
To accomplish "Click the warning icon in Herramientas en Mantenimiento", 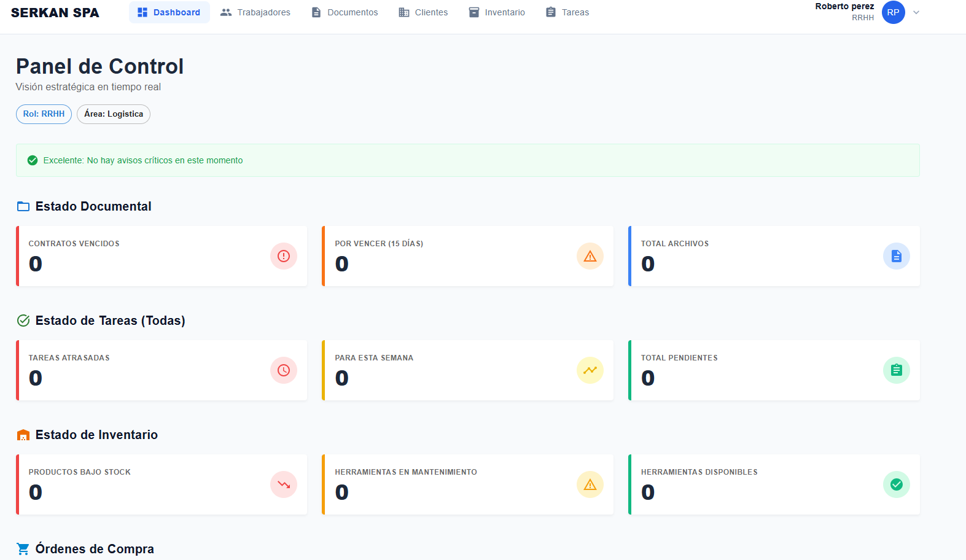I will tap(590, 484).
